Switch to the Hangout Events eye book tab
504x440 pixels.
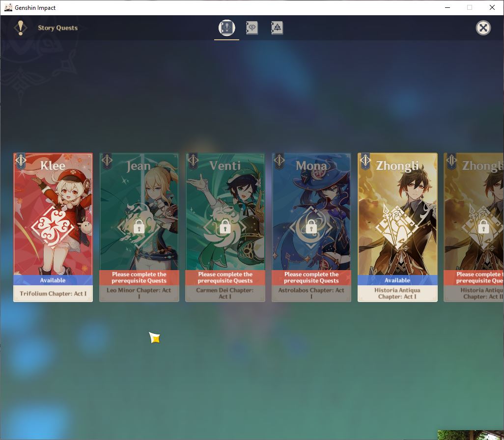(x=252, y=28)
